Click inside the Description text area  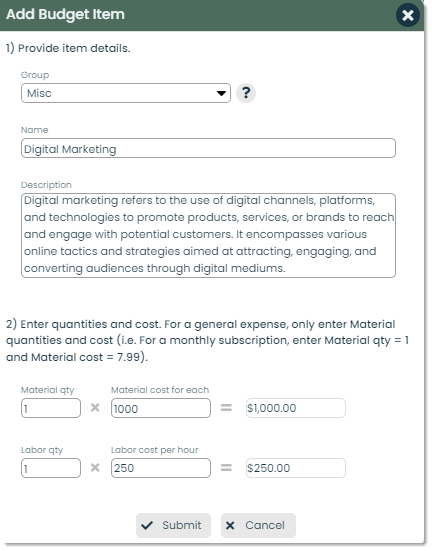[208, 235]
